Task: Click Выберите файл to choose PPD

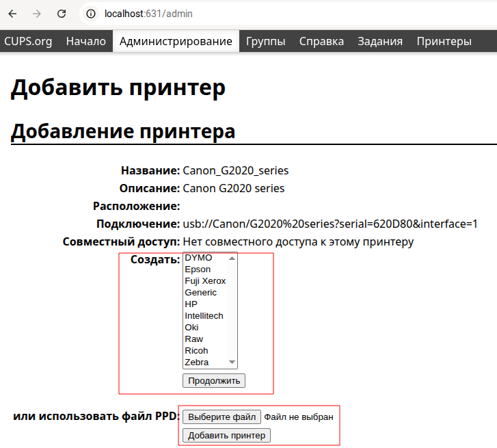Action: click(x=221, y=417)
